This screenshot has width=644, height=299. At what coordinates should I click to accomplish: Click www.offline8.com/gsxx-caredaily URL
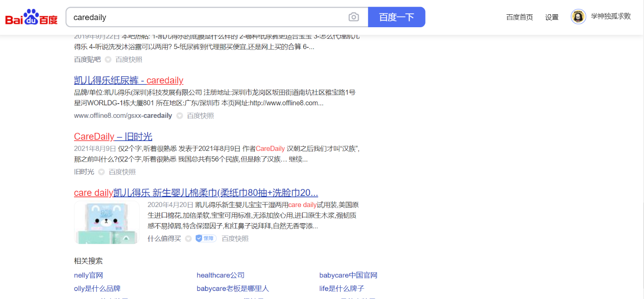pos(123,116)
